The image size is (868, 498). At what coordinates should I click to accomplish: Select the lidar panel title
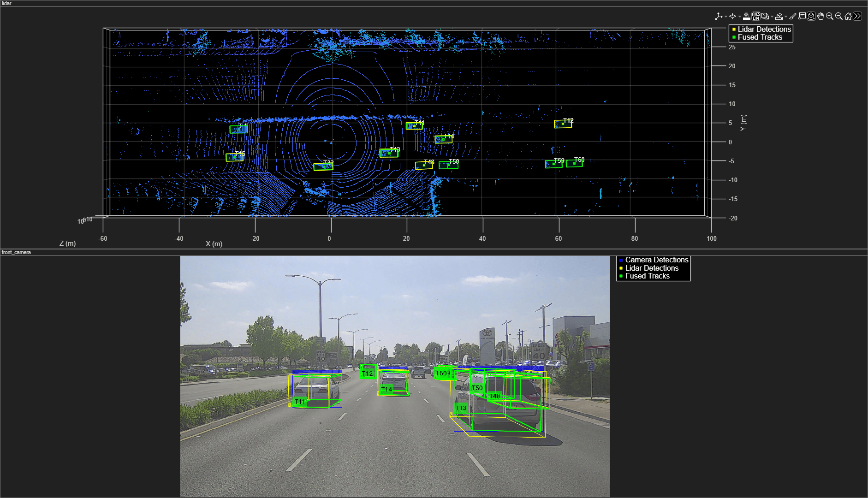[6, 3]
